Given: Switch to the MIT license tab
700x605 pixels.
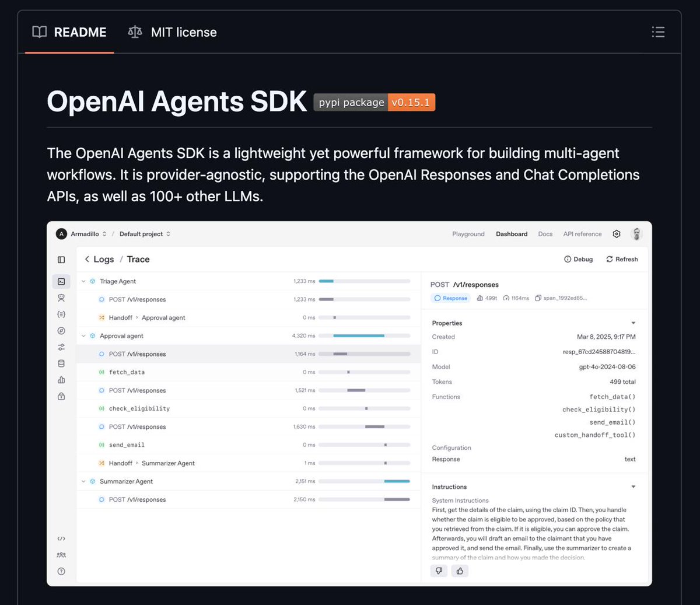Looking at the screenshot, I should (x=173, y=32).
